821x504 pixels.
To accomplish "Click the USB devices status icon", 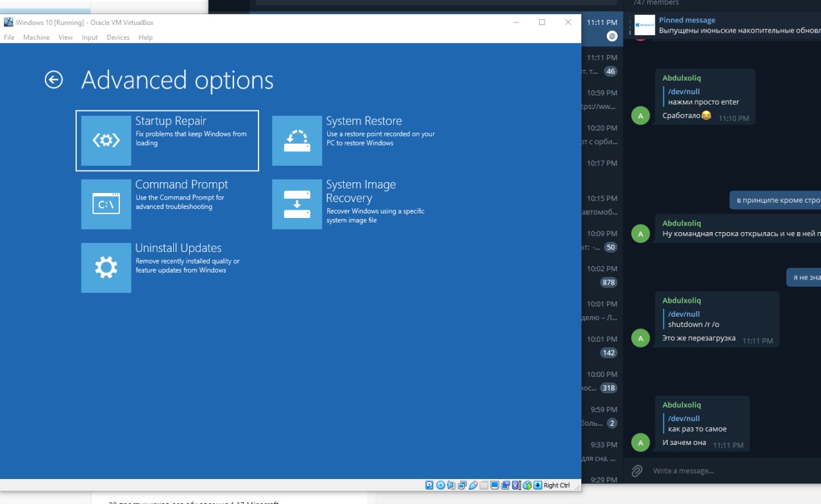I will (x=473, y=485).
